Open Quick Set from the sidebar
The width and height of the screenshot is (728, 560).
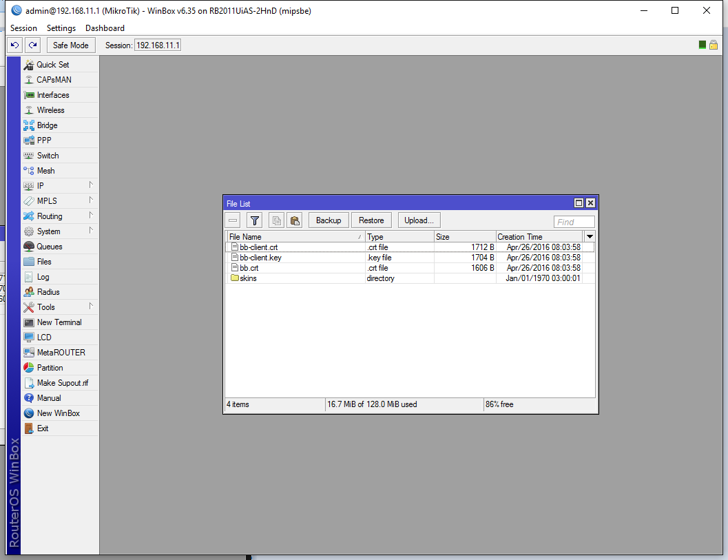[x=60, y=65]
